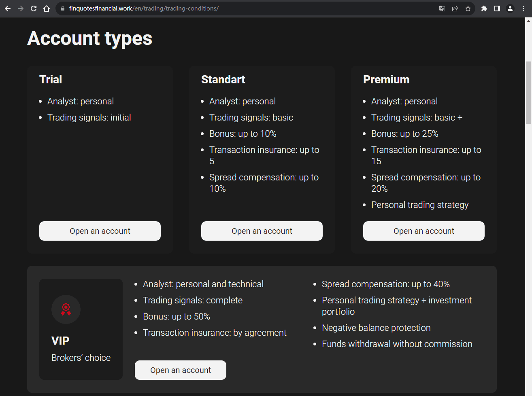Click the Brokers' choice caption

click(81, 358)
